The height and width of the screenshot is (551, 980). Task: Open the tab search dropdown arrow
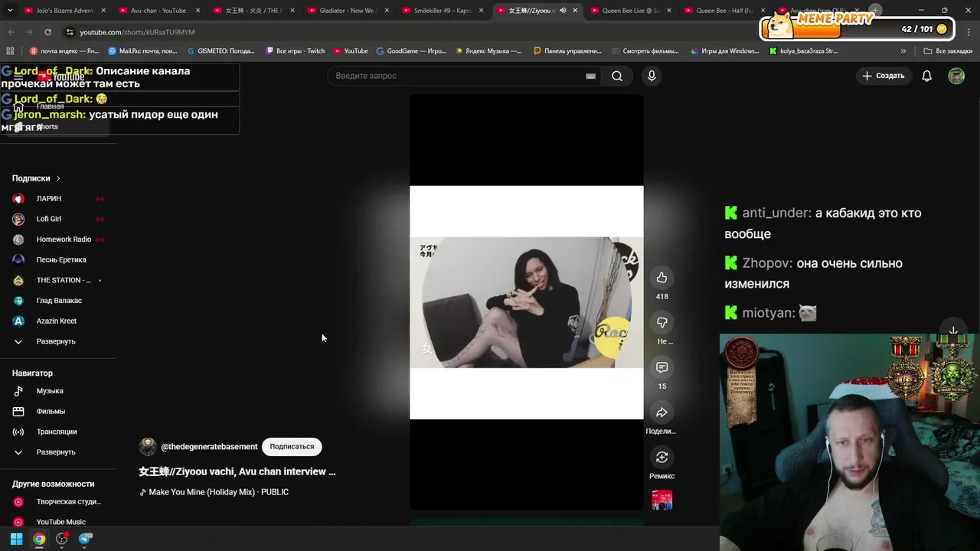[x=10, y=11]
